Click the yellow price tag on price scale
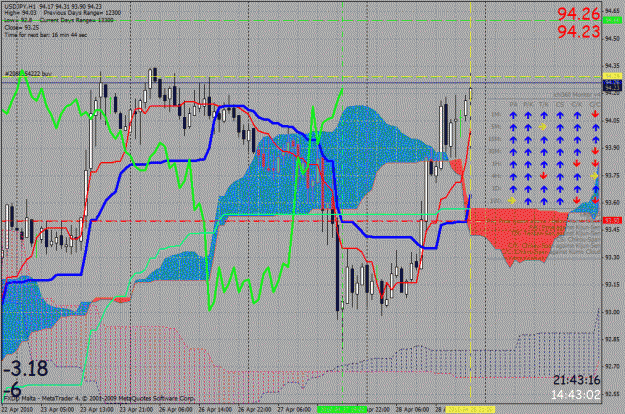The width and height of the screenshot is (625, 414). point(612,76)
